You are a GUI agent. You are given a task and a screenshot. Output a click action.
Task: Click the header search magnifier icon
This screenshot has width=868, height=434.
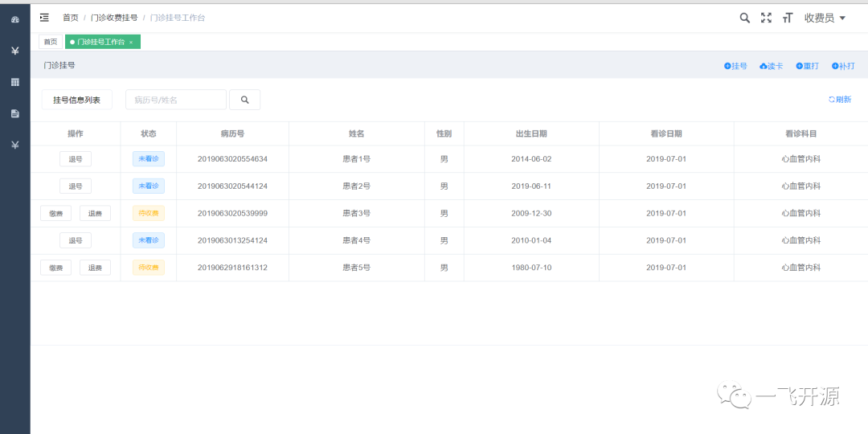pos(744,18)
